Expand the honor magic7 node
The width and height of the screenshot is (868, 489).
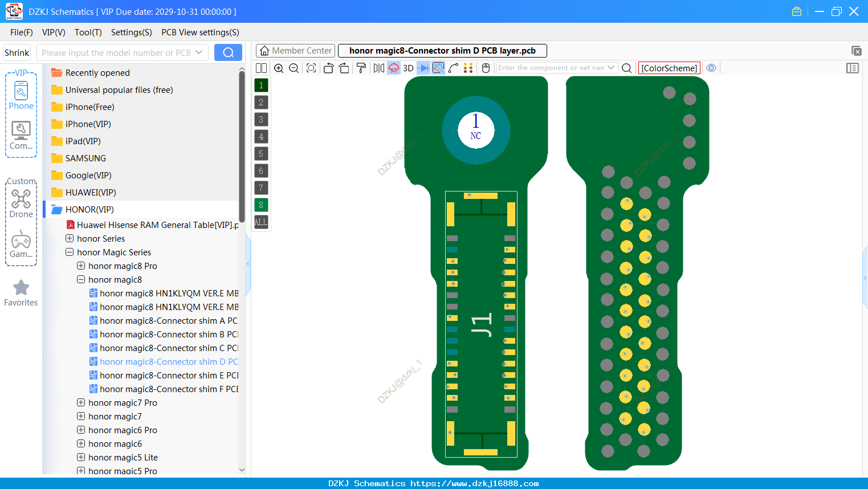tap(81, 416)
